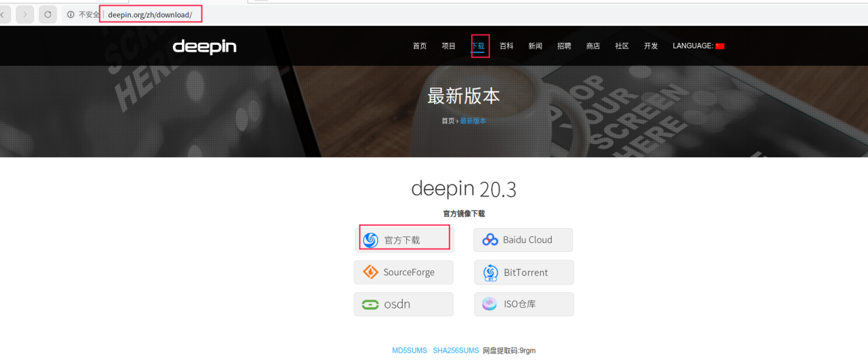Click the Chinese flag icon

(720, 46)
